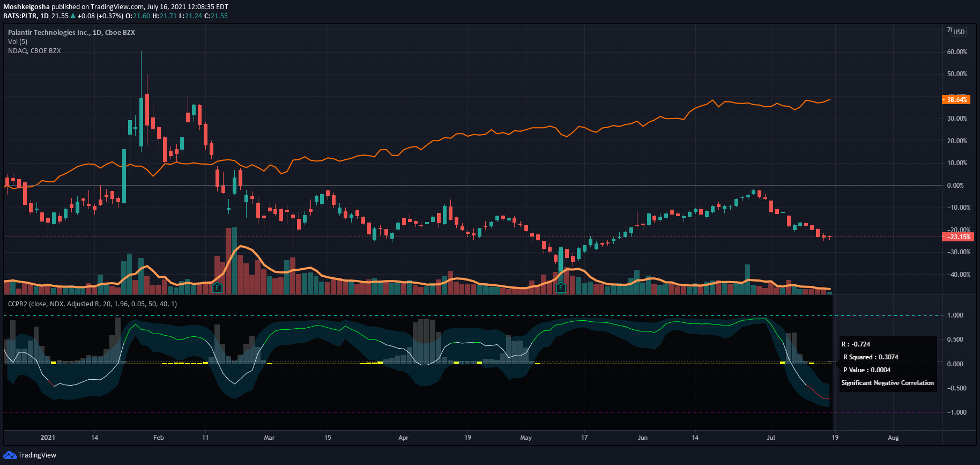Click the -10.00% price axis label

pyautogui.click(x=958, y=208)
